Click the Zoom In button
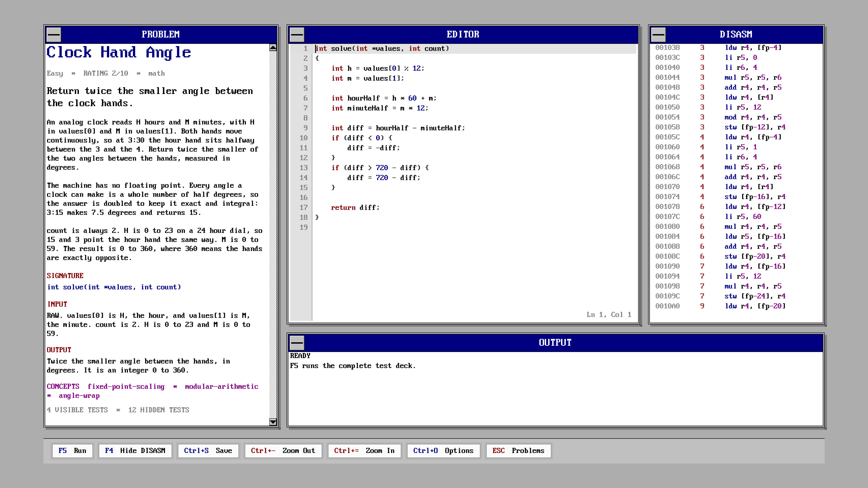Image resolution: width=868 pixels, height=488 pixels. [x=364, y=451]
